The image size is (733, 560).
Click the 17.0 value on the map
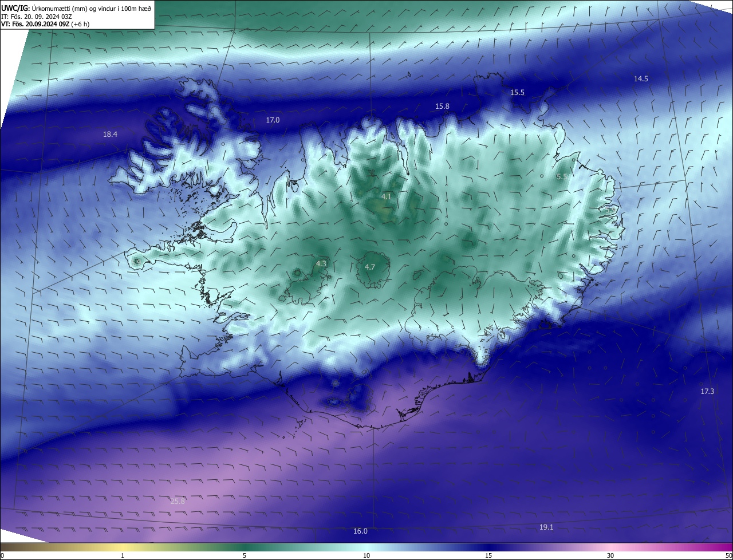[x=273, y=120]
